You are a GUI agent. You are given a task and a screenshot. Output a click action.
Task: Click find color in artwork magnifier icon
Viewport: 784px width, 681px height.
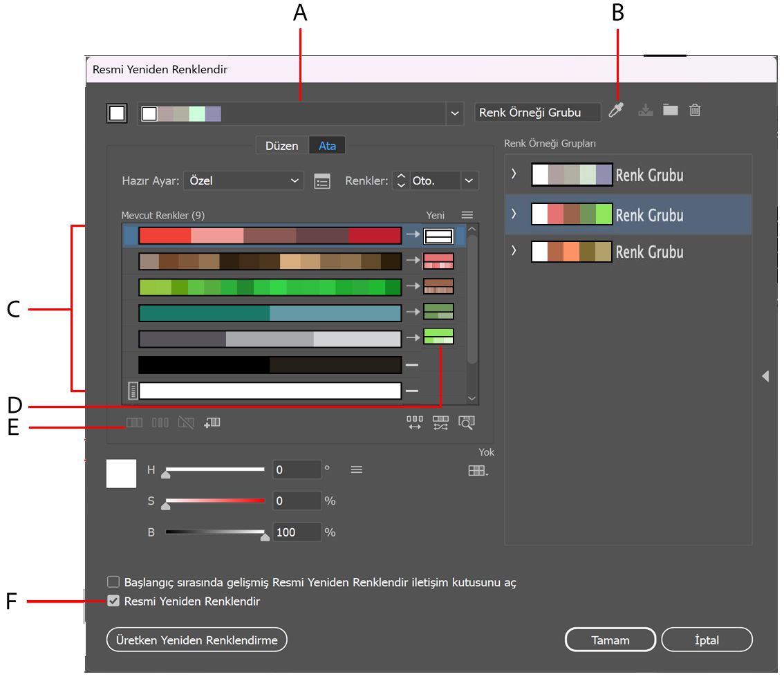pyautogui.click(x=467, y=423)
